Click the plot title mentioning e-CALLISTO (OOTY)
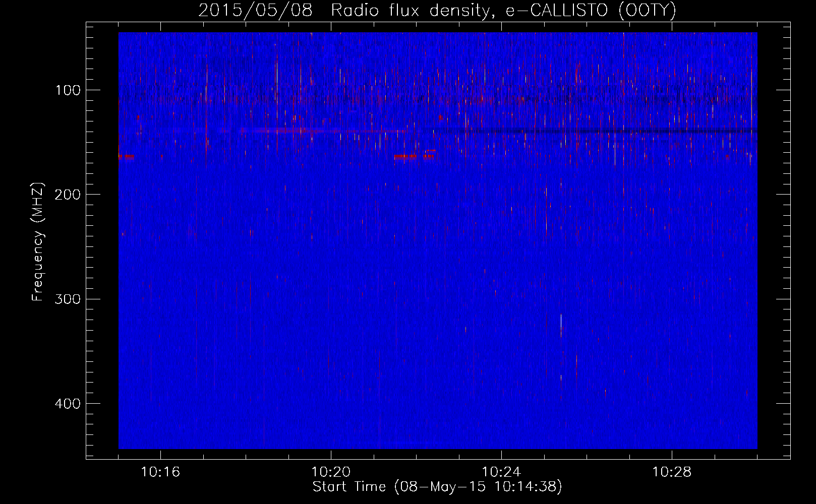Image resolution: width=816 pixels, height=504 pixels. [x=437, y=10]
